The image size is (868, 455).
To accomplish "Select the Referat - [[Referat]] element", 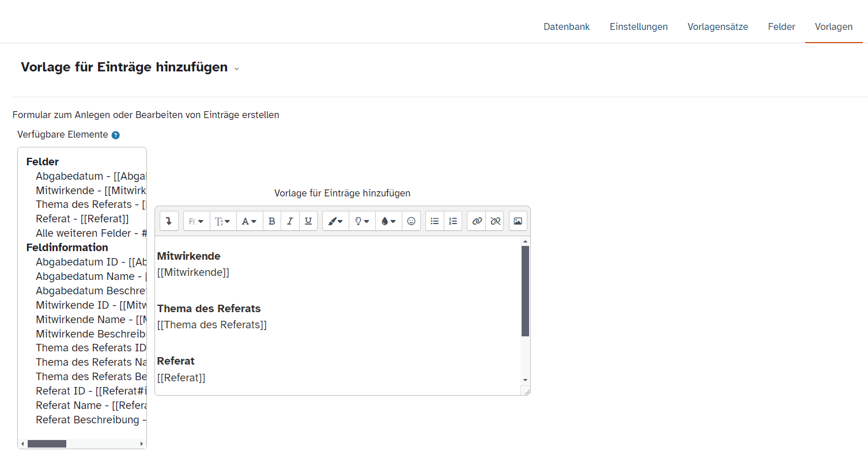I will 82,219.
